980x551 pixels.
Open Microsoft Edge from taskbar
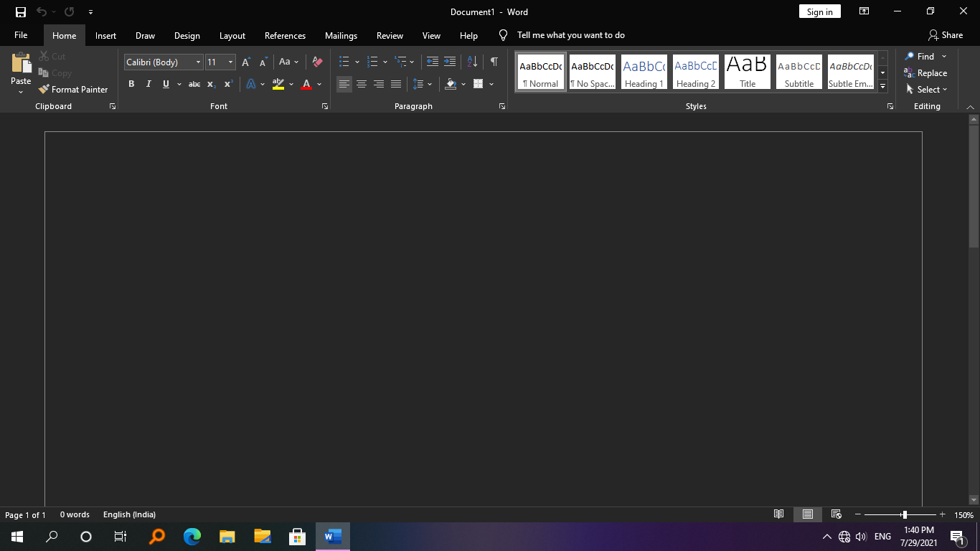(x=192, y=536)
